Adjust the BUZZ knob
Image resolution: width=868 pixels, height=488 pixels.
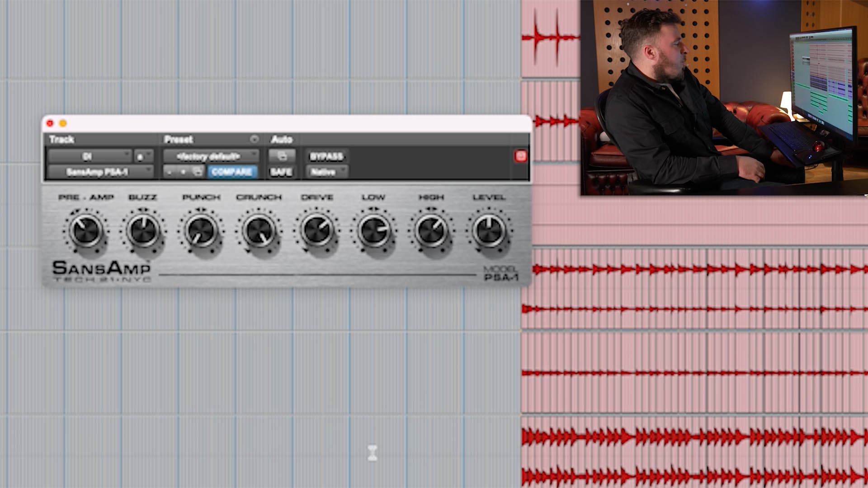point(143,230)
